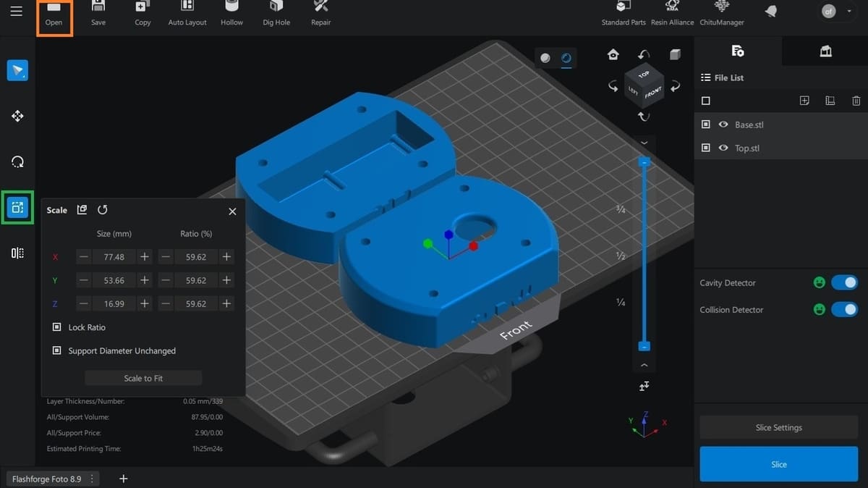Choose the Mirror tool in left sidebar
Image resolution: width=868 pixels, height=488 pixels.
pos(17,253)
